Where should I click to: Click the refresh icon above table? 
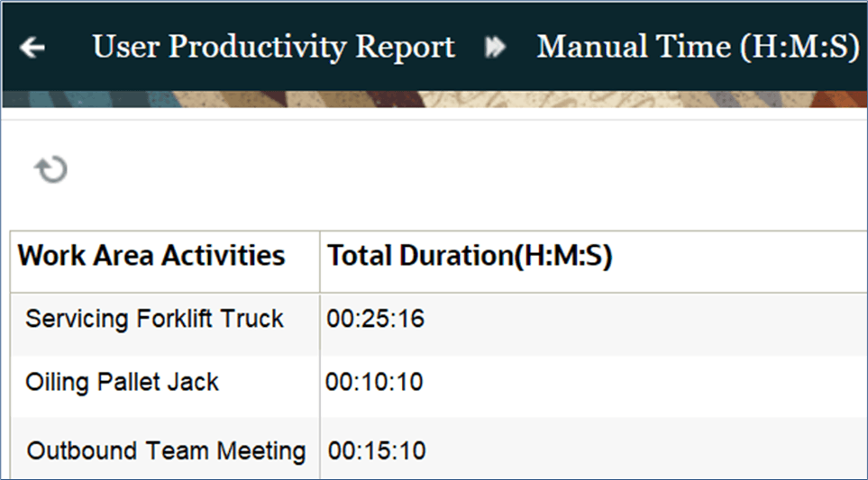(51, 169)
